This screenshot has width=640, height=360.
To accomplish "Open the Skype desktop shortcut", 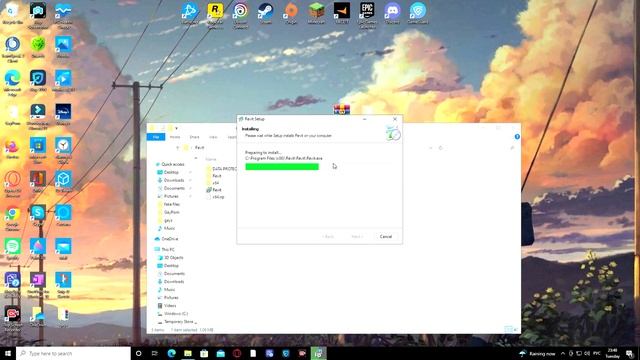I will tap(38, 216).
